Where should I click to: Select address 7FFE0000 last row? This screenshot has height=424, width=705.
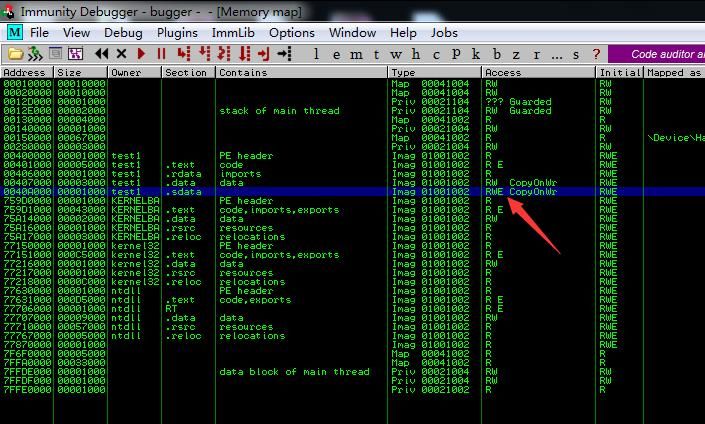point(352,389)
